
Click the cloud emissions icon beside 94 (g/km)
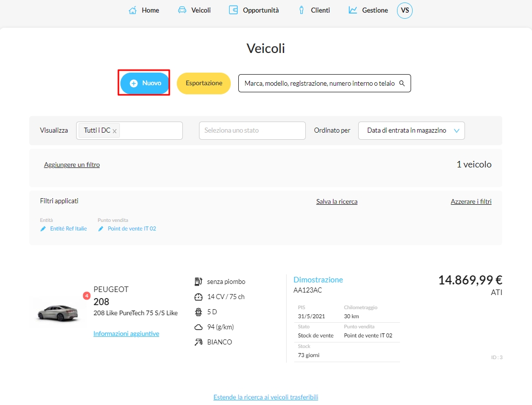pos(198,327)
